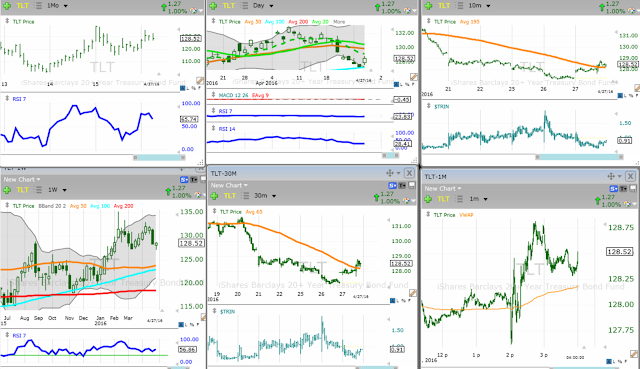The width and height of the screenshot is (640, 369).
Task: Open the New Chart menu in the TLT-1M window
Action: (x=442, y=189)
